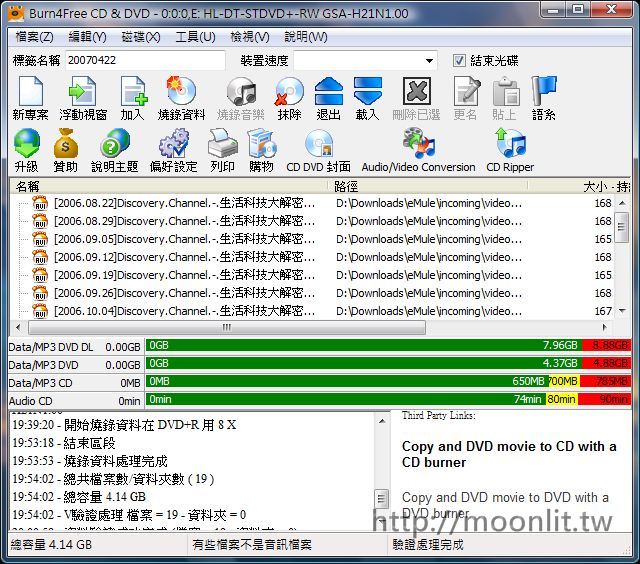
Task: Open the 檔案(Z) menu
Action: (x=35, y=37)
